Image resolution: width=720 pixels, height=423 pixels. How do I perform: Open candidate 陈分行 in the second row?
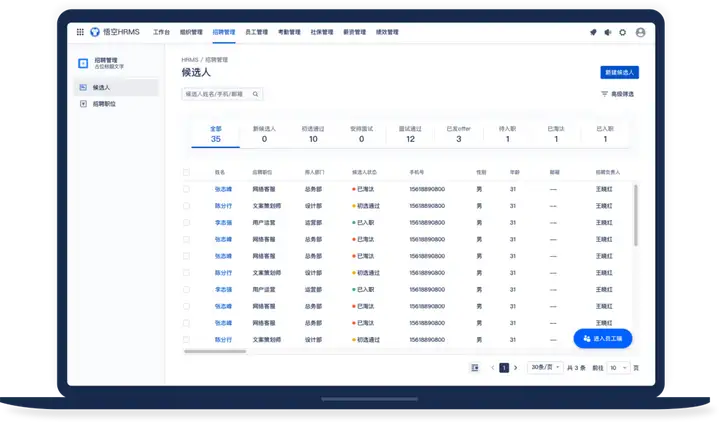tap(223, 206)
